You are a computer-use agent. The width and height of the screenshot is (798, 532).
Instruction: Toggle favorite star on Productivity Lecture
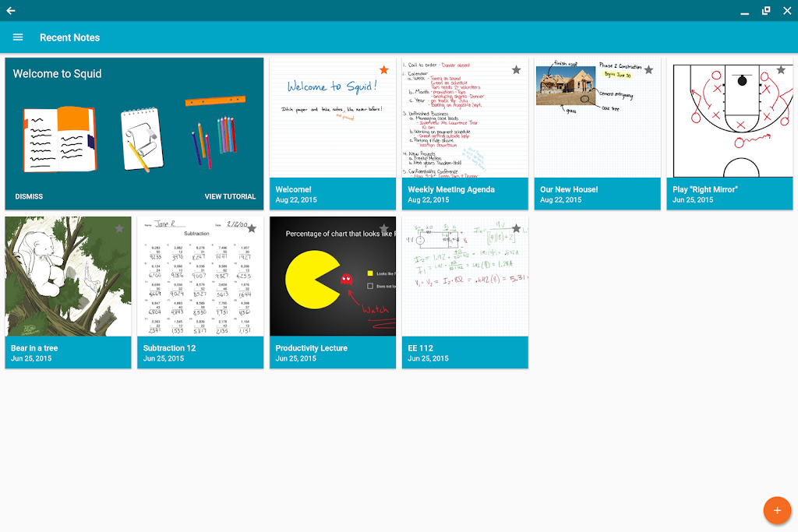coord(383,229)
